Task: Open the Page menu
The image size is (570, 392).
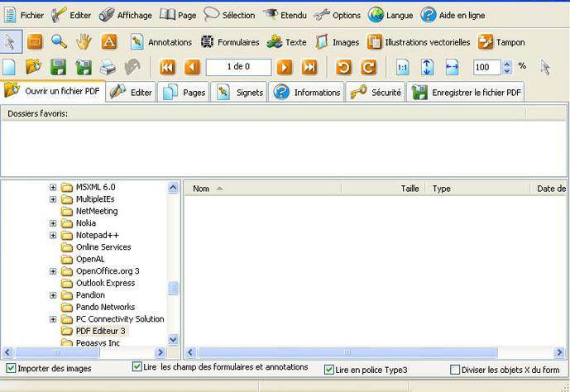Action: [x=178, y=15]
